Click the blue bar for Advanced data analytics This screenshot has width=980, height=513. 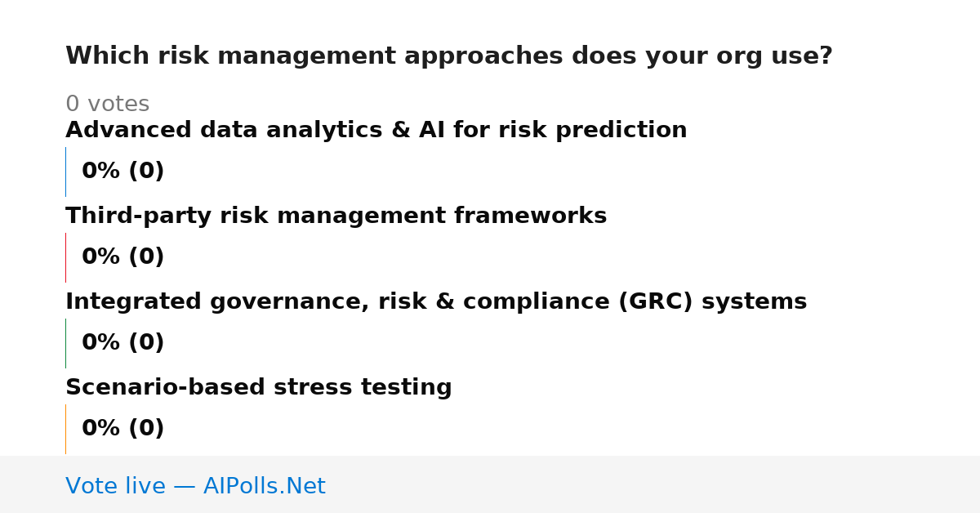pos(66,172)
